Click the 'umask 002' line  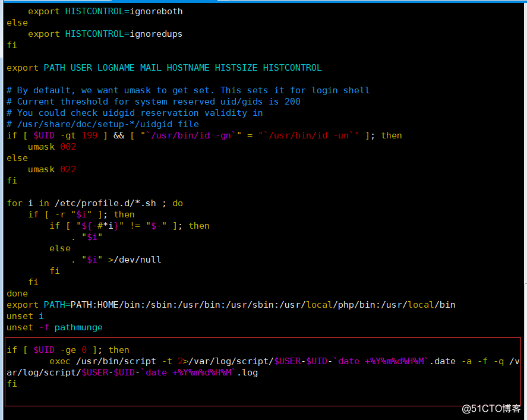point(52,147)
